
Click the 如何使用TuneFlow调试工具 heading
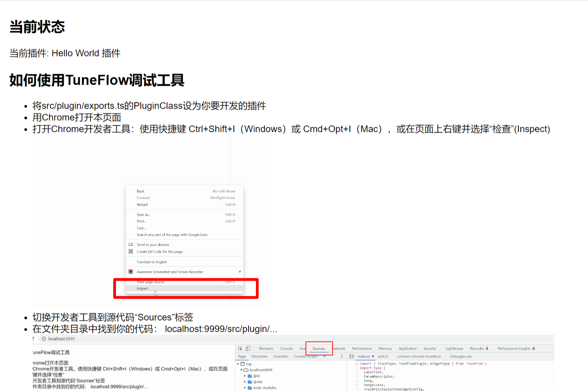pos(97,80)
